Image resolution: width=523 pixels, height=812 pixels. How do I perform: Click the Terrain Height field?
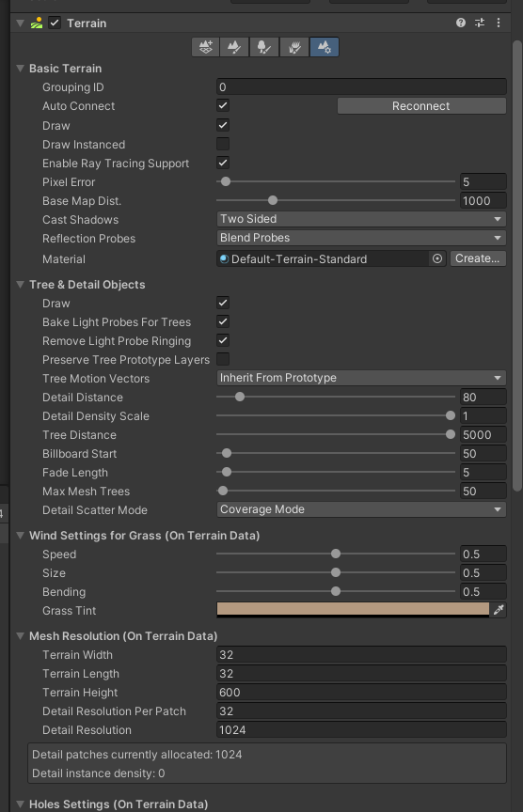361,692
